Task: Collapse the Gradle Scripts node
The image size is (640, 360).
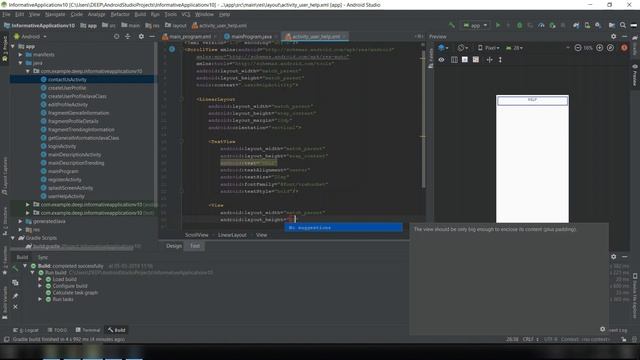Action: coord(13,238)
